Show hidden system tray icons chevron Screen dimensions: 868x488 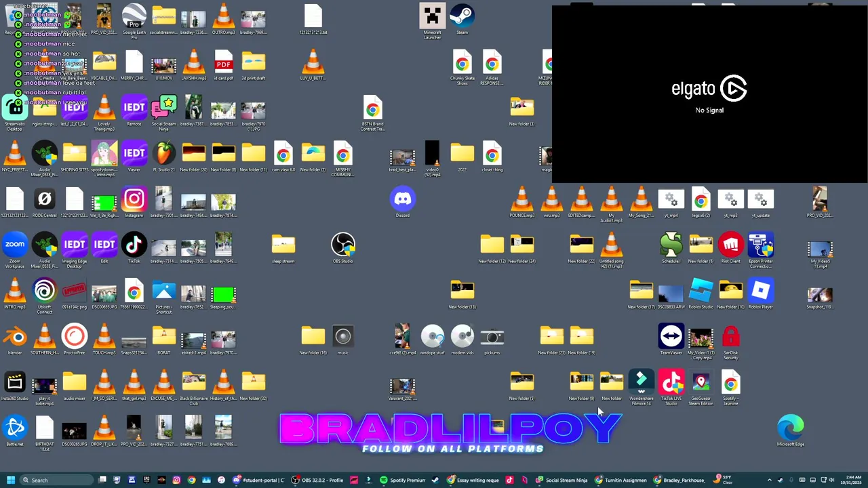(x=769, y=480)
